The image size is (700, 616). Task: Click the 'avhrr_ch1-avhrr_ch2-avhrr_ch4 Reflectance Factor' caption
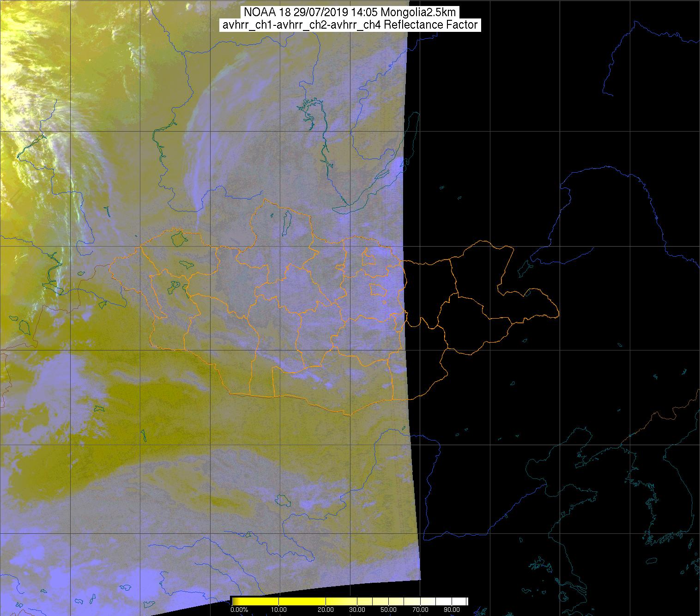(350, 25)
